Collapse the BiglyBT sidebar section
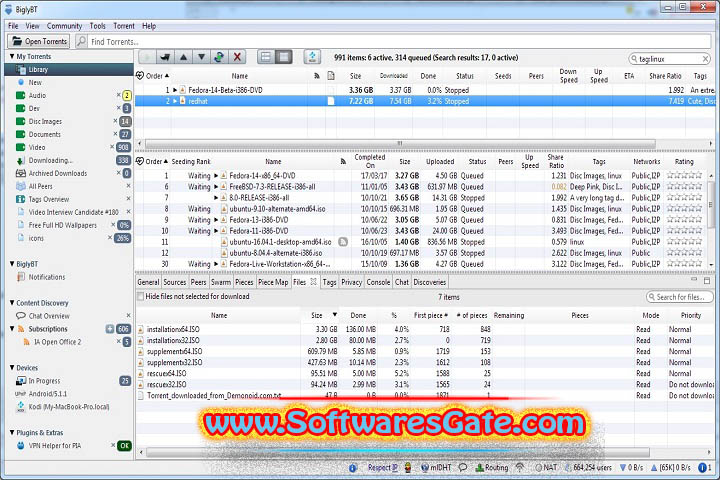720x480 pixels. tap(12, 264)
